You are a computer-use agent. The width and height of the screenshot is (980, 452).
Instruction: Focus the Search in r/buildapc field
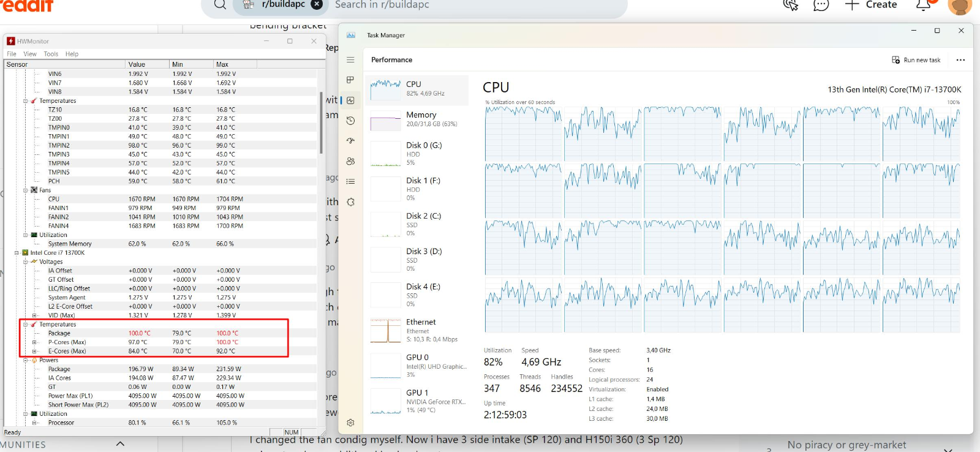click(478, 5)
